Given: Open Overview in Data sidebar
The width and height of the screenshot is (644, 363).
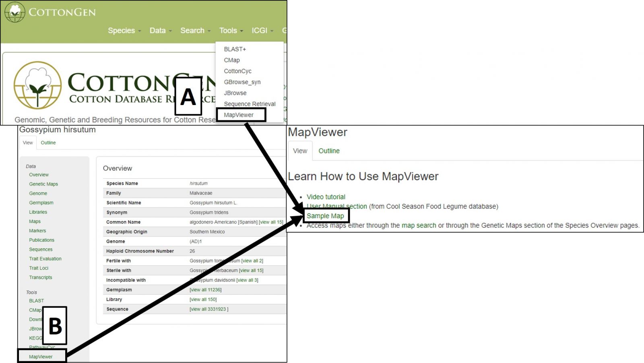Looking at the screenshot, I should tap(39, 175).
